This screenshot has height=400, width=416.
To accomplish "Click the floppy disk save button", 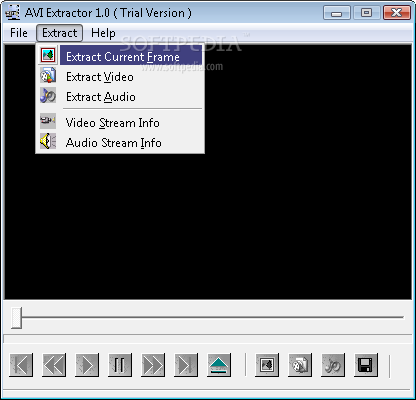I will (x=366, y=365).
